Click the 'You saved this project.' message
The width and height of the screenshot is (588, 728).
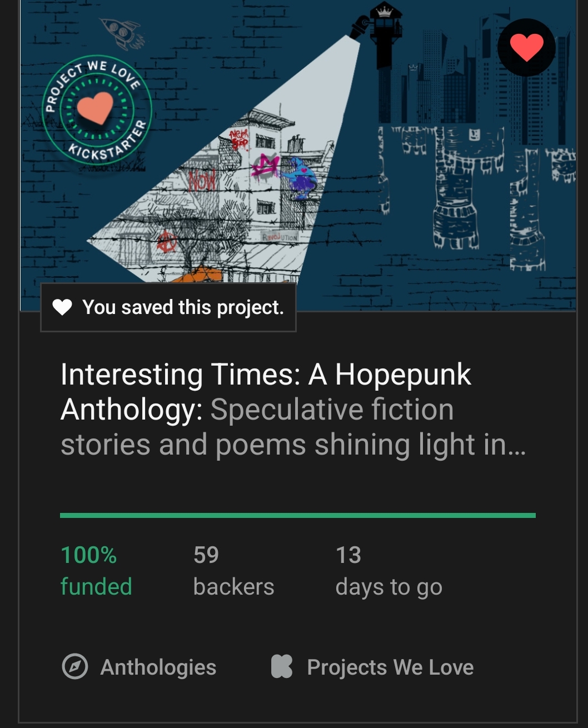tap(183, 307)
